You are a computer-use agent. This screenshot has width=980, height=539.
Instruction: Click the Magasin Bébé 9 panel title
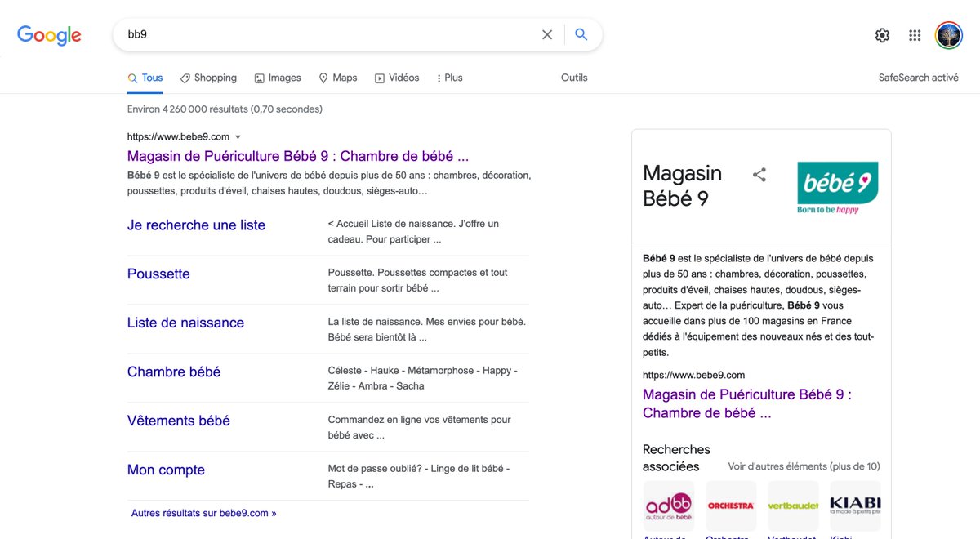(683, 185)
